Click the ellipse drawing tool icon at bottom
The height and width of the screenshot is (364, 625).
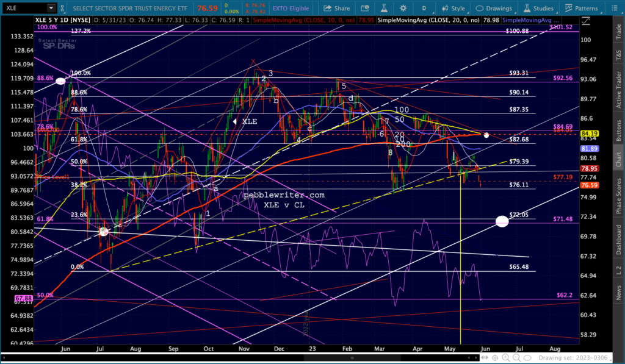527,358
